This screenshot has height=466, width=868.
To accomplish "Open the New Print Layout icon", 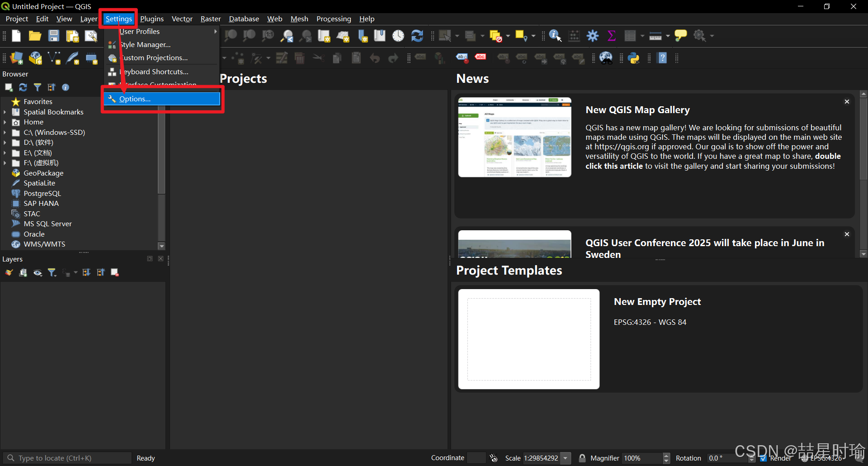I will point(72,36).
